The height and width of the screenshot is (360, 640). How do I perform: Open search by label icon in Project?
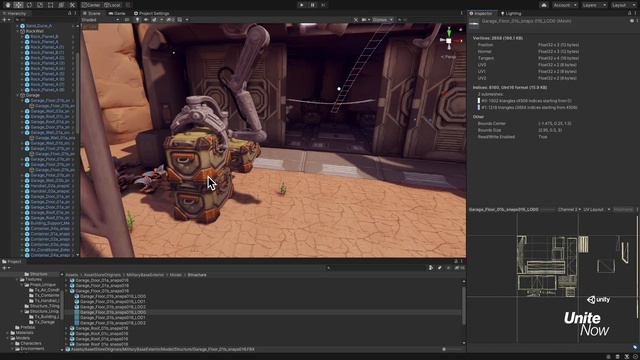pyautogui.click(x=440, y=268)
